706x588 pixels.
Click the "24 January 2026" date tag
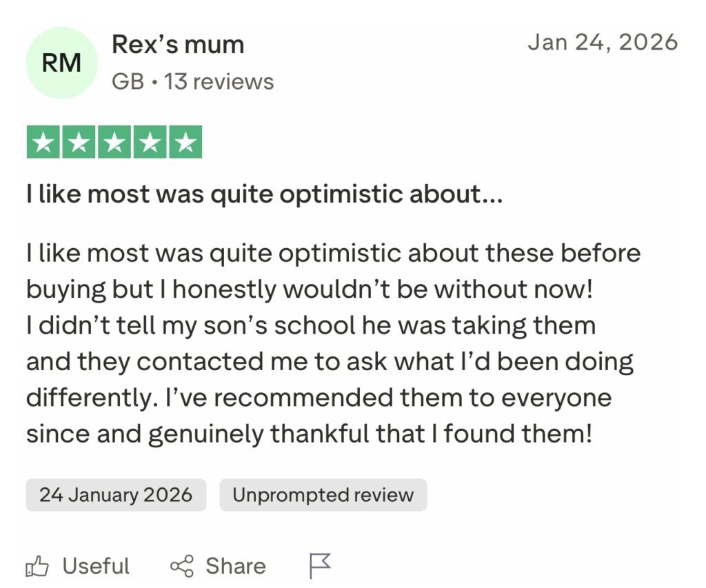pyautogui.click(x=116, y=495)
